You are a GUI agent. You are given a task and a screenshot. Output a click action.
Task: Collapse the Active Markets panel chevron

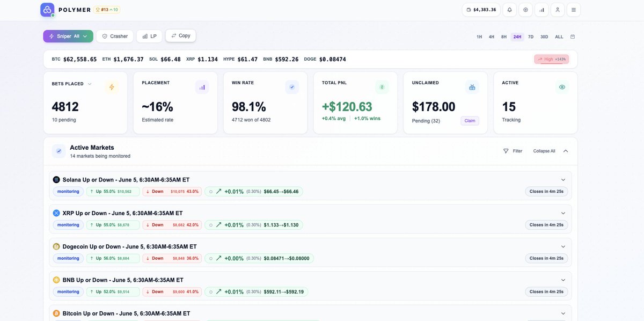coord(566,151)
